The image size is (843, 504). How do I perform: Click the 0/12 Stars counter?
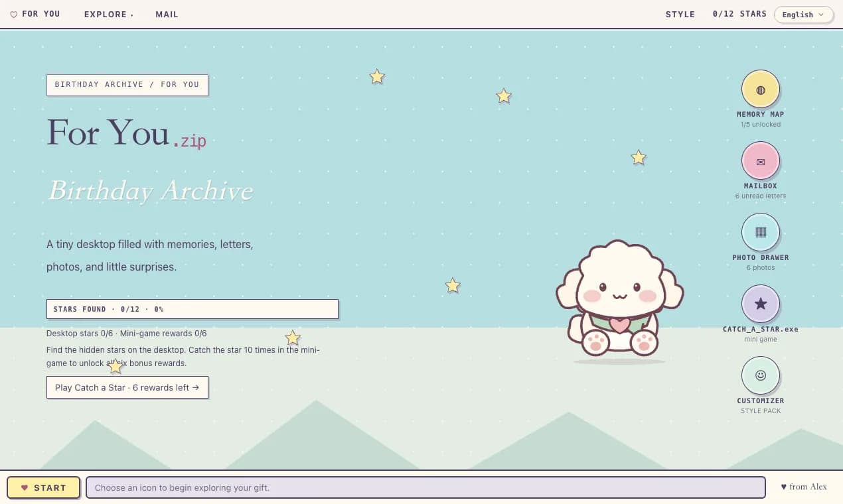coord(739,14)
